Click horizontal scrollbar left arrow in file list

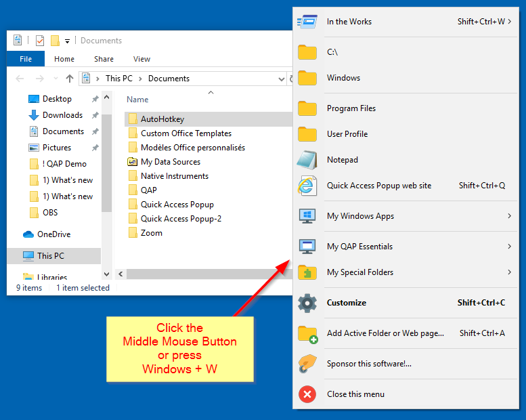click(x=120, y=274)
